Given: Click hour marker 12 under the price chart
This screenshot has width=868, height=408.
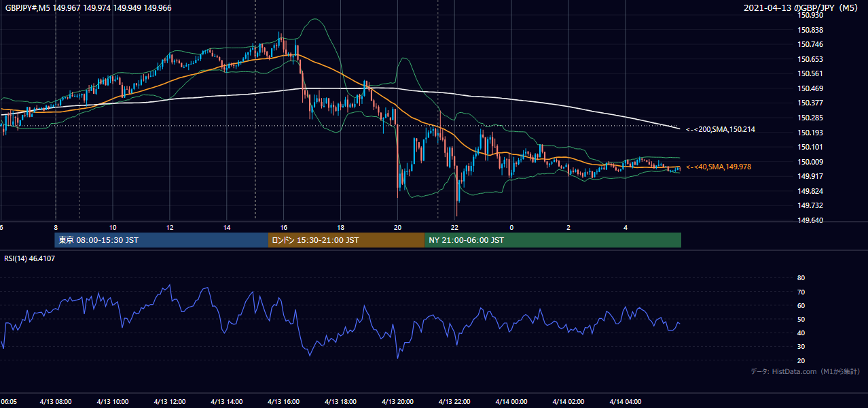Looking at the screenshot, I should (x=169, y=227).
